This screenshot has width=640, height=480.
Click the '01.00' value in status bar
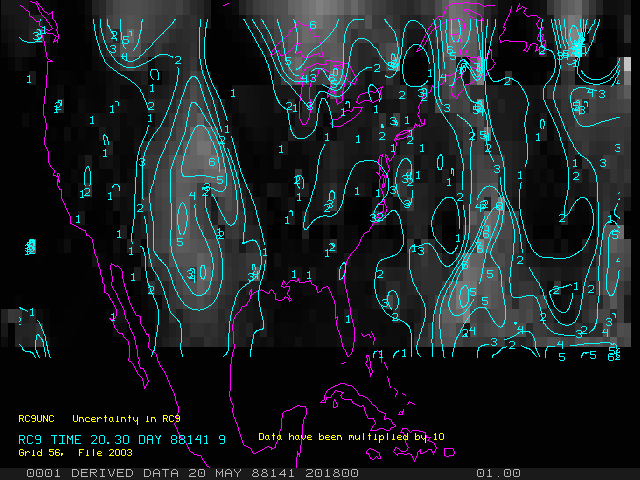pos(497,473)
